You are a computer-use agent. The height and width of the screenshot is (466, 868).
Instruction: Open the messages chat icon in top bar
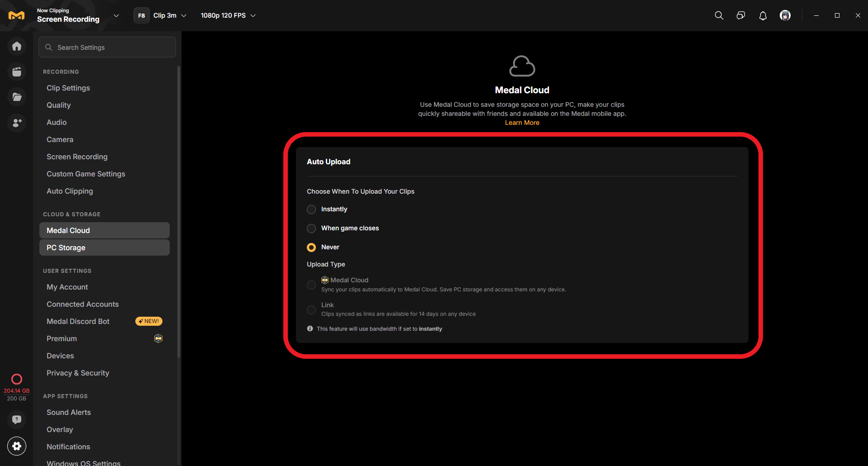point(741,15)
